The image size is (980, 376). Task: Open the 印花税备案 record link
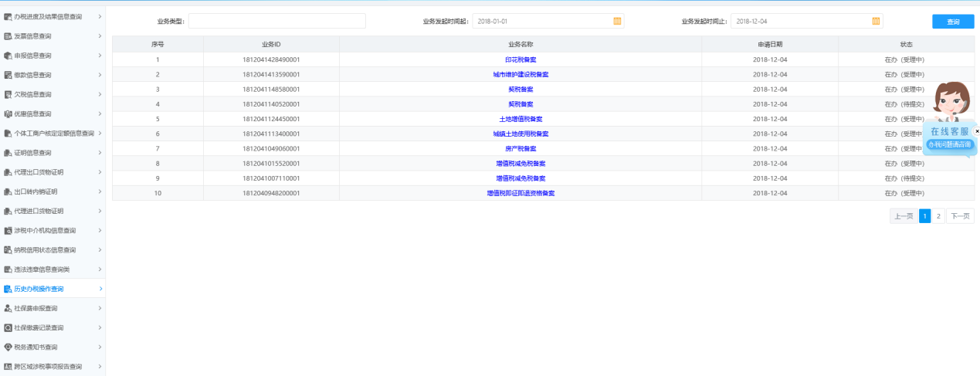tap(521, 59)
